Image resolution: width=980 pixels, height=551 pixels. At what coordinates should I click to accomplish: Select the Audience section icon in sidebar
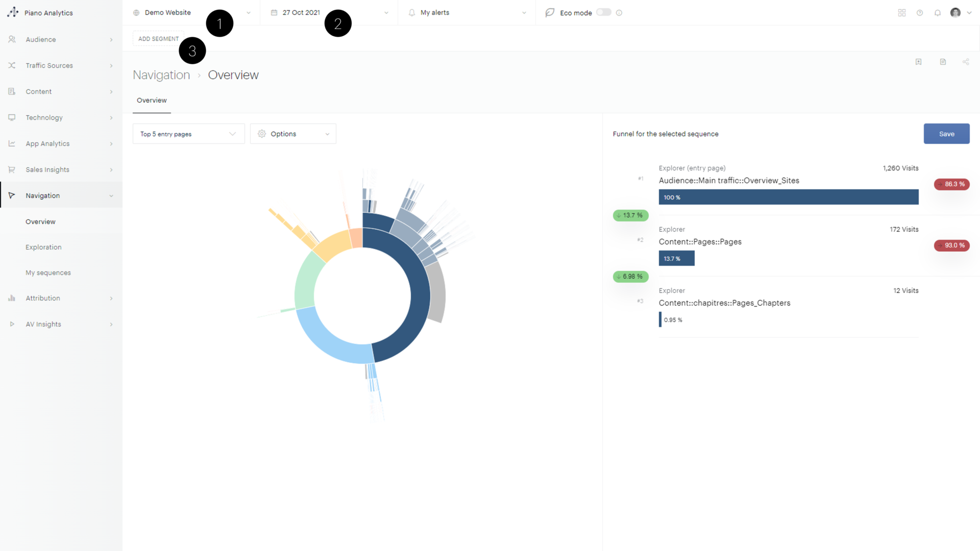point(12,39)
